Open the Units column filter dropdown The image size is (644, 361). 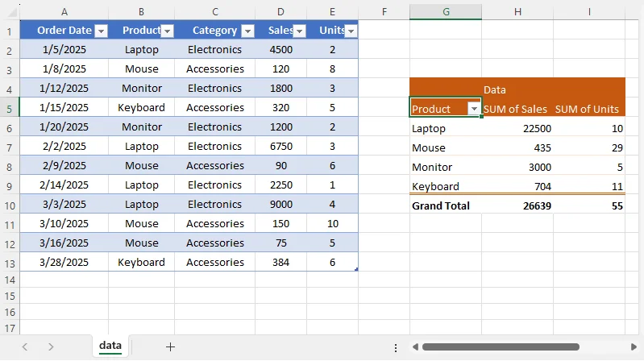[x=351, y=31]
